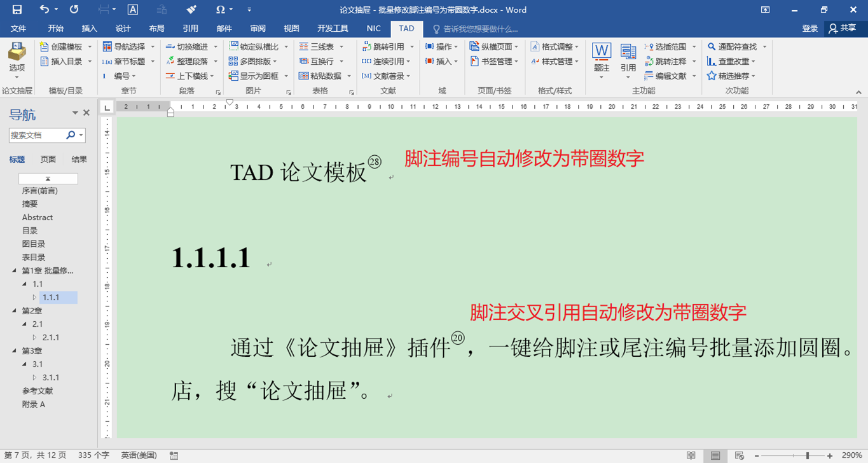Switch to the 页面 navigation pane tab
868x463 pixels.
pyautogui.click(x=48, y=160)
